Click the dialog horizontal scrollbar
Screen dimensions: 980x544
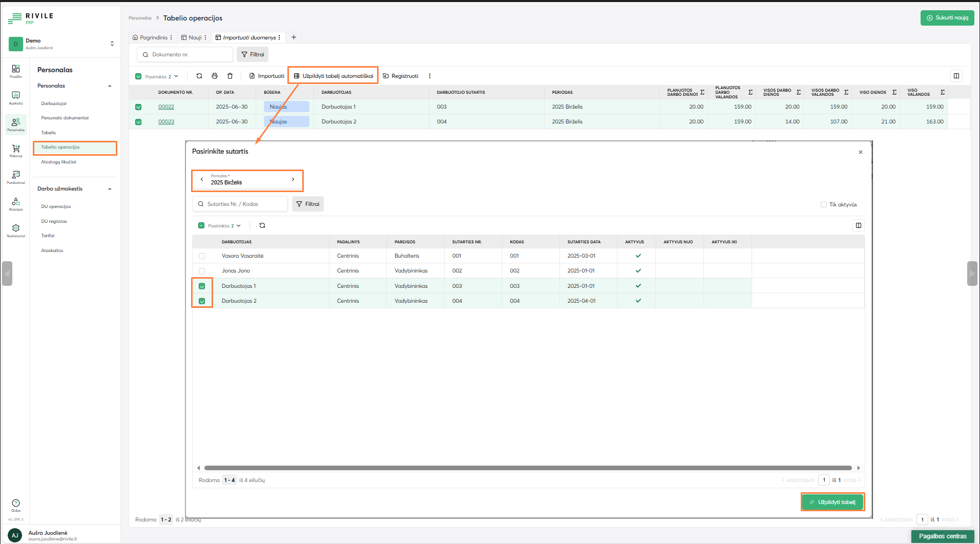click(x=528, y=468)
